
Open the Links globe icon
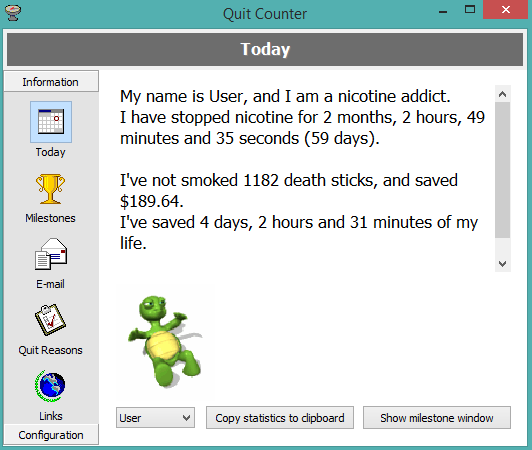click(x=50, y=386)
